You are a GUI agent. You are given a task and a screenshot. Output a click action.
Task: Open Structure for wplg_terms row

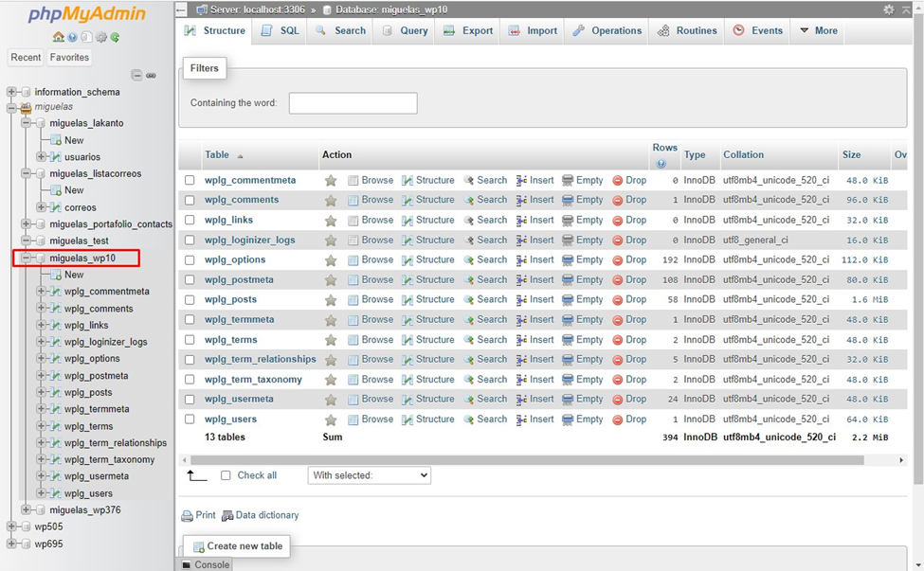pyautogui.click(x=428, y=340)
